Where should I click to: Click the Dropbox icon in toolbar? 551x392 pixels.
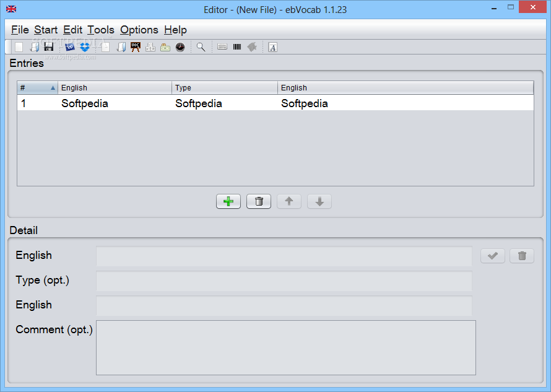click(x=85, y=47)
